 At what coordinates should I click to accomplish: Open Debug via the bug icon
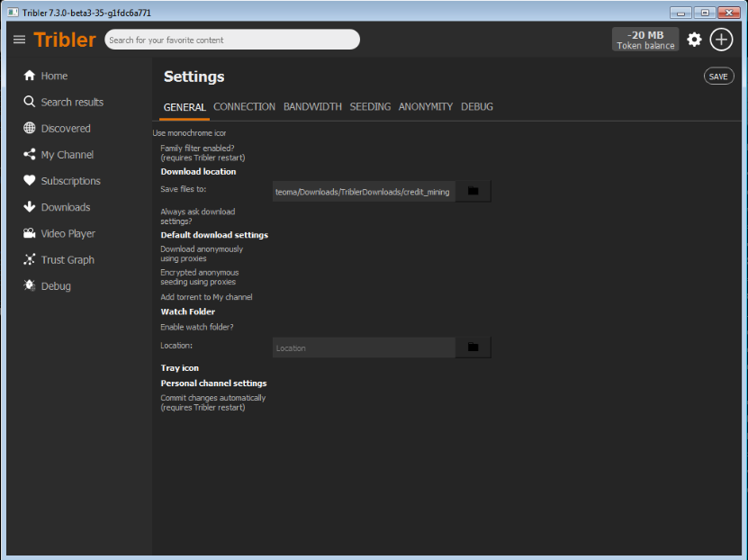click(x=28, y=285)
